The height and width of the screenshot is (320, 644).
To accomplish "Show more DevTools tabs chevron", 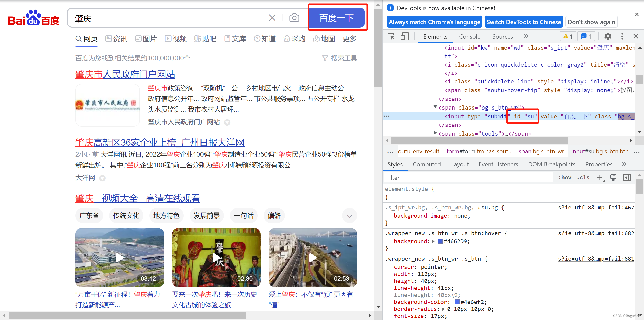I will coord(526,36).
